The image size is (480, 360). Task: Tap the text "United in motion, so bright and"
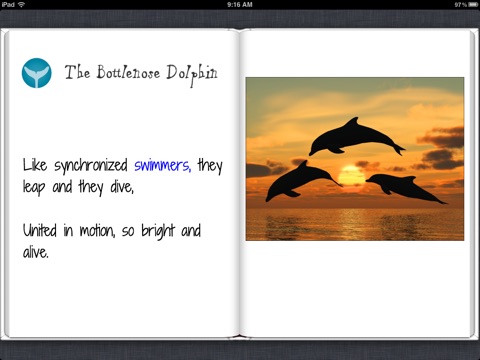pos(112,231)
